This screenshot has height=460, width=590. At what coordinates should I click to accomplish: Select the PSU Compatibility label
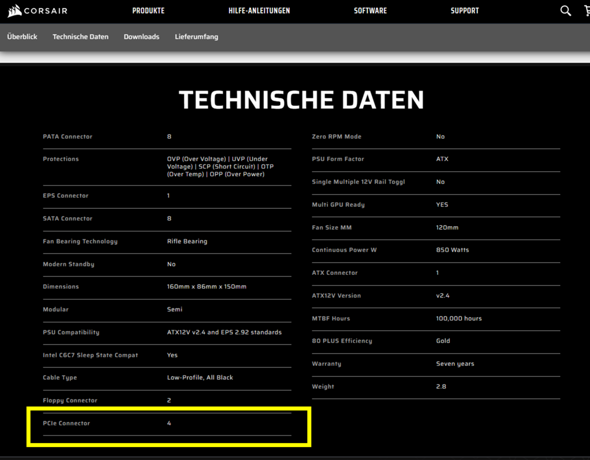tap(71, 332)
